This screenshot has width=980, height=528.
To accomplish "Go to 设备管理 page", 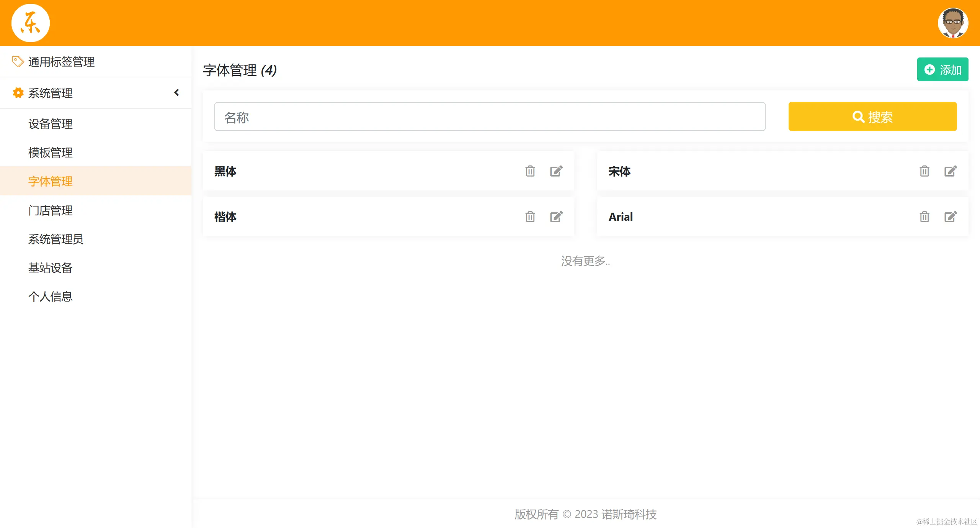I will [x=51, y=124].
